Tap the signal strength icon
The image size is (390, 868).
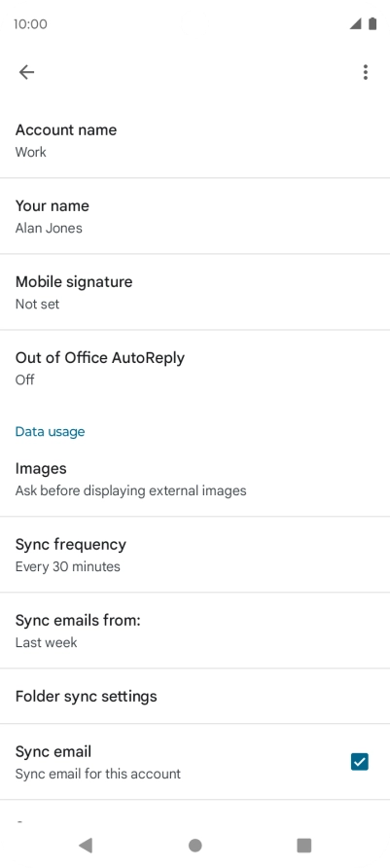click(x=355, y=23)
